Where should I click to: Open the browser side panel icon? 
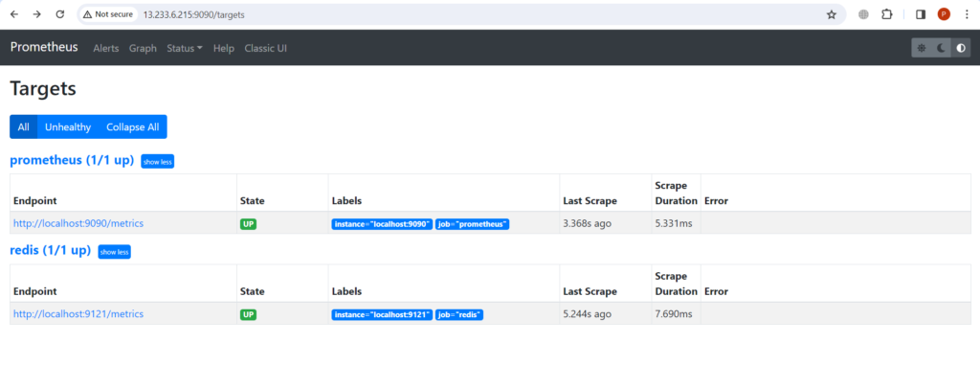tap(921, 14)
